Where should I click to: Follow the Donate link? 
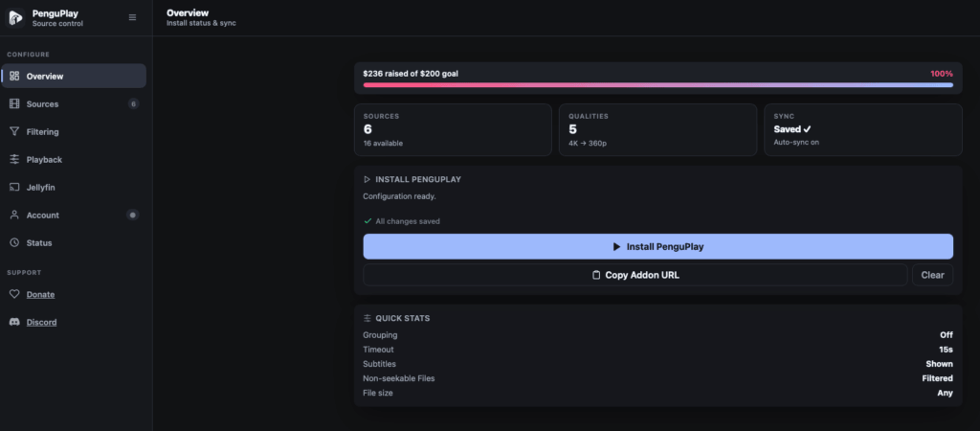tap(40, 295)
